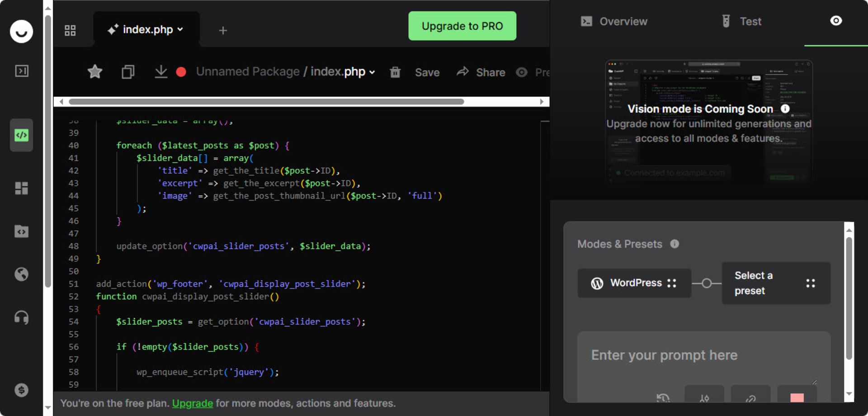
Task: Click the Preview eye icon in toolbar
Action: (x=522, y=72)
